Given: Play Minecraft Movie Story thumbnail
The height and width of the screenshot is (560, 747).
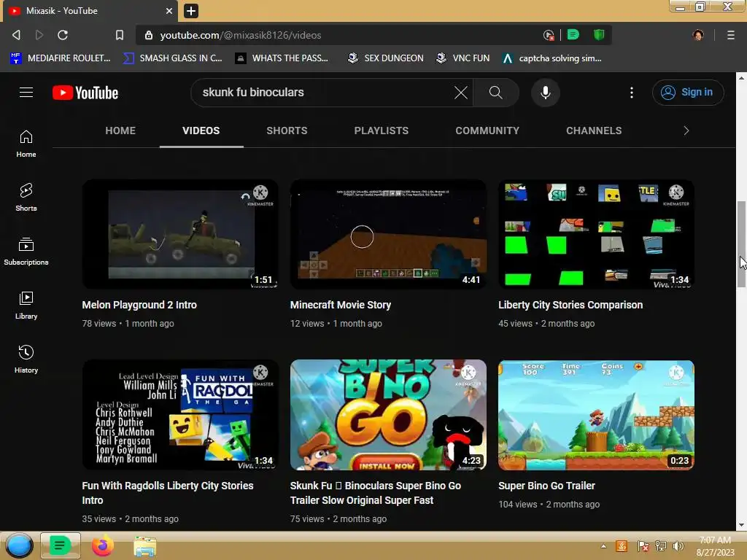Looking at the screenshot, I should 388,234.
